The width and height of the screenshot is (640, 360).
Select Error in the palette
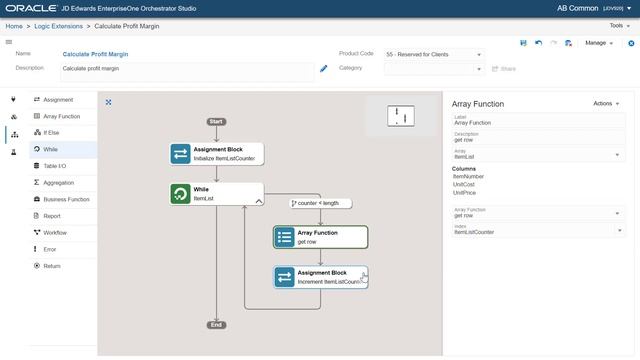pyautogui.click(x=63, y=249)
